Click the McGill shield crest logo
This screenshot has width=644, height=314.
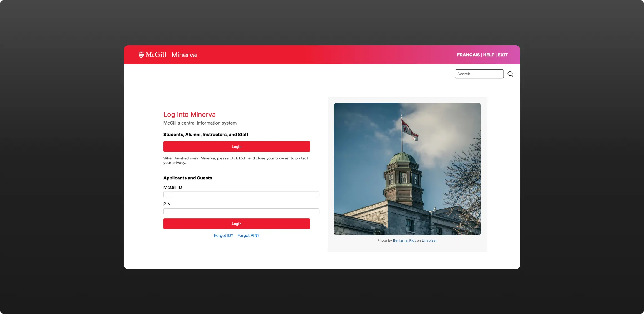pos(141,55)
